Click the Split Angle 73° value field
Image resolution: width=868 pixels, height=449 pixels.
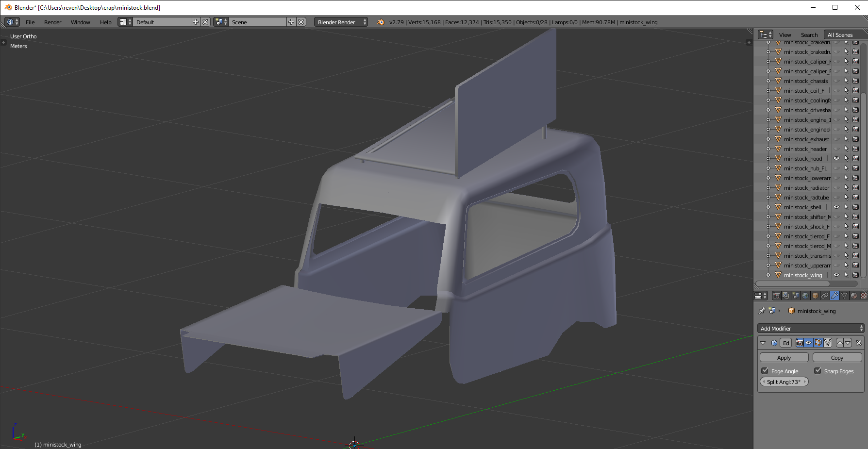click(784, 382)
